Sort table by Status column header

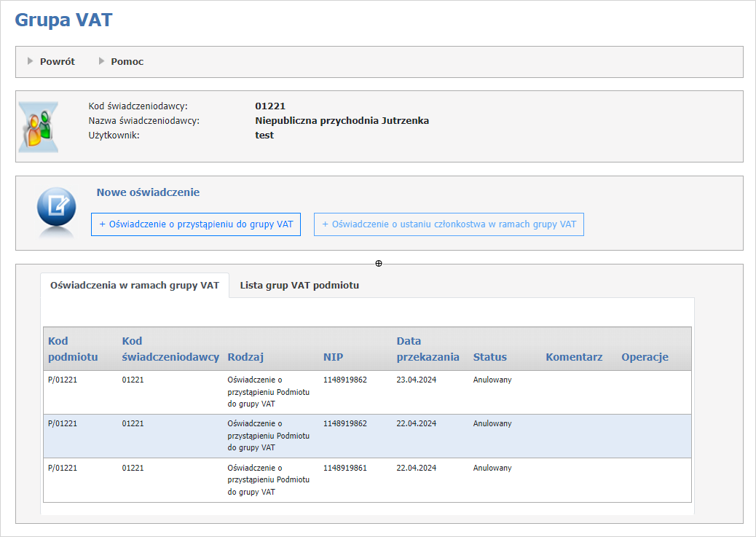489,357
